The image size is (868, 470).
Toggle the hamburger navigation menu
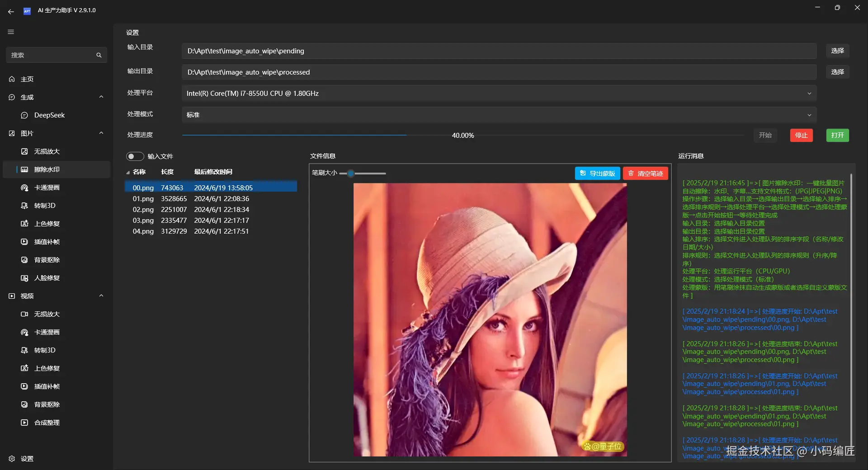pyautogui.click(x=11, y=32)
